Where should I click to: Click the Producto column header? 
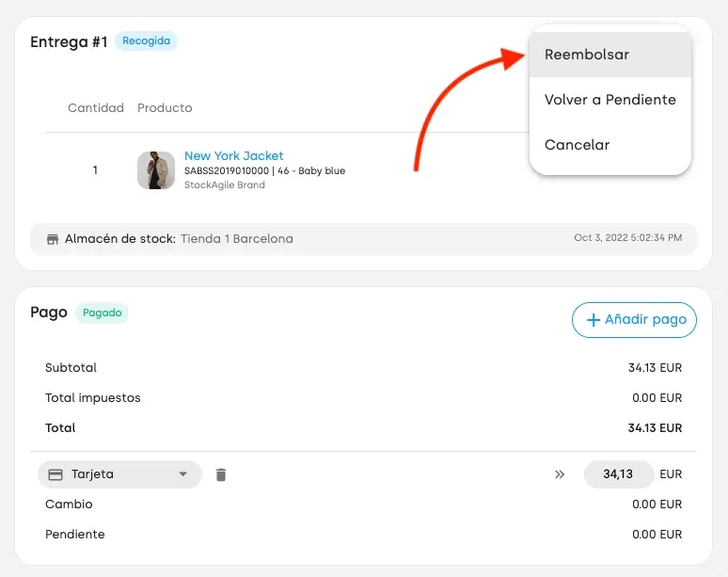click(165, 108)
